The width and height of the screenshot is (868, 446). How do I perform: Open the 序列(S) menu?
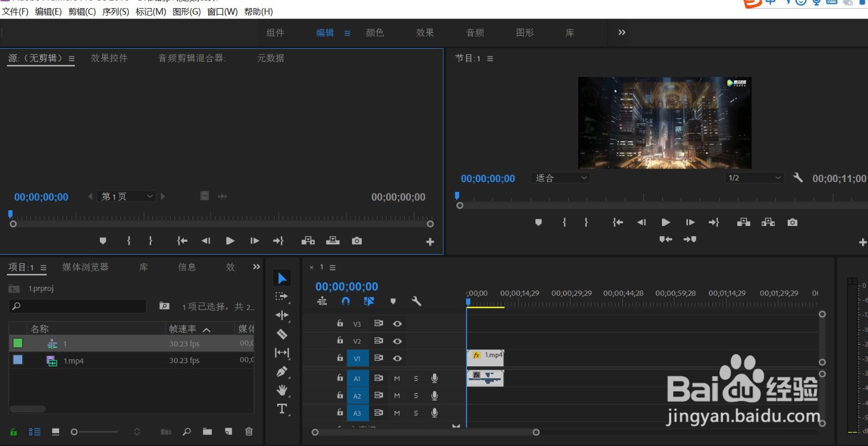[116, 11]
